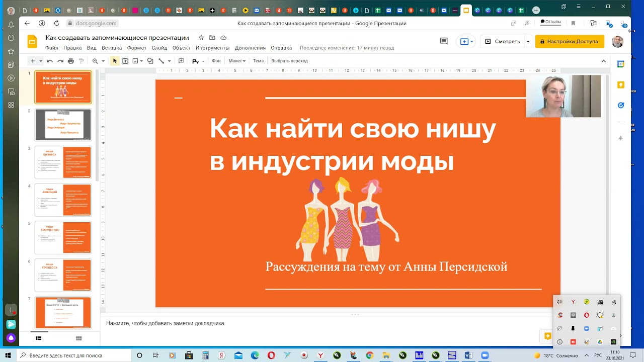Add a comment using toolbar icon
This screenshot has width=644, height=362.
(182, 61)
